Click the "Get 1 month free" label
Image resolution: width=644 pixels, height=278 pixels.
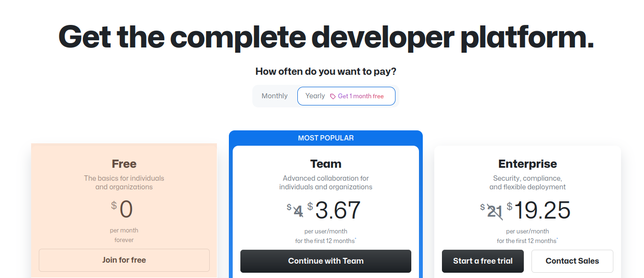361,96
